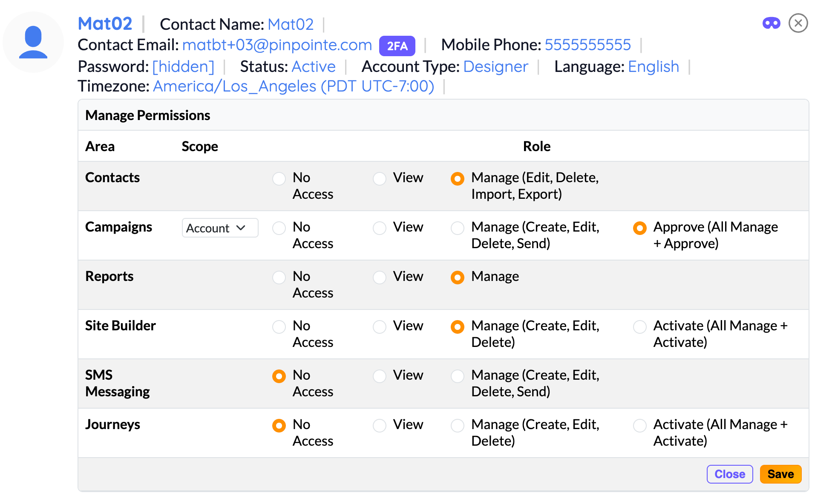Select Manage role for Reports

(x=458, y=277)
